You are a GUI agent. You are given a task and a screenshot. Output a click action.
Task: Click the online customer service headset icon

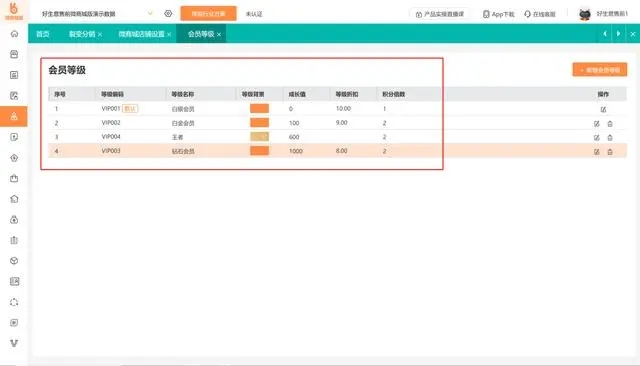pos(527,14)
